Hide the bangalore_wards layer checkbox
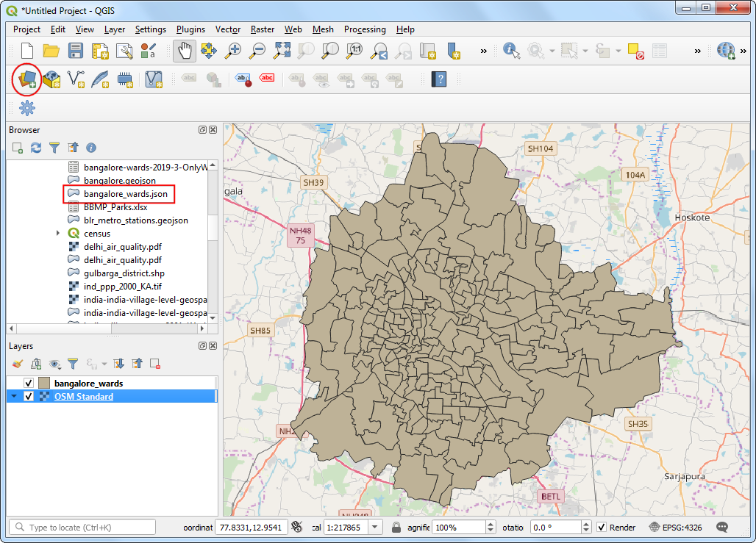Screen dimensions: 756x543 pyautogui.click(x=29, y=383)
